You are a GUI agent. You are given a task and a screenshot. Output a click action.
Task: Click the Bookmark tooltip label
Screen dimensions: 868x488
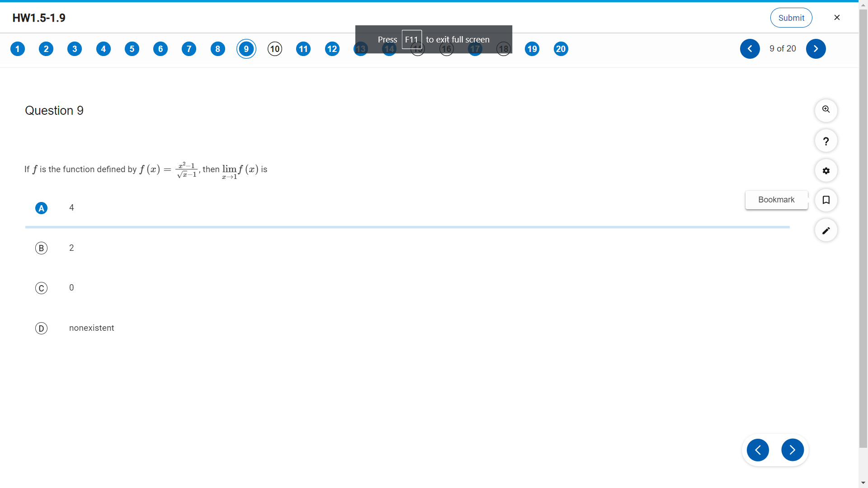776,200
